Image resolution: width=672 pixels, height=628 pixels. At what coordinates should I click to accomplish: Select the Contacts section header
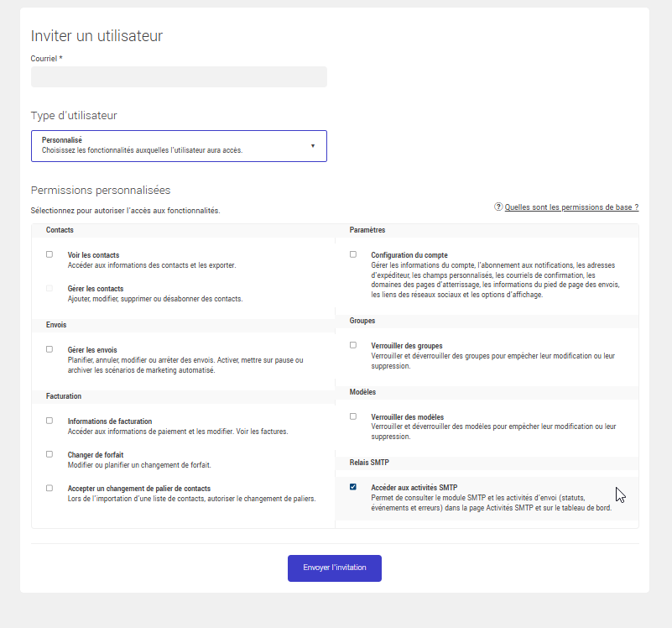point(60,229)
